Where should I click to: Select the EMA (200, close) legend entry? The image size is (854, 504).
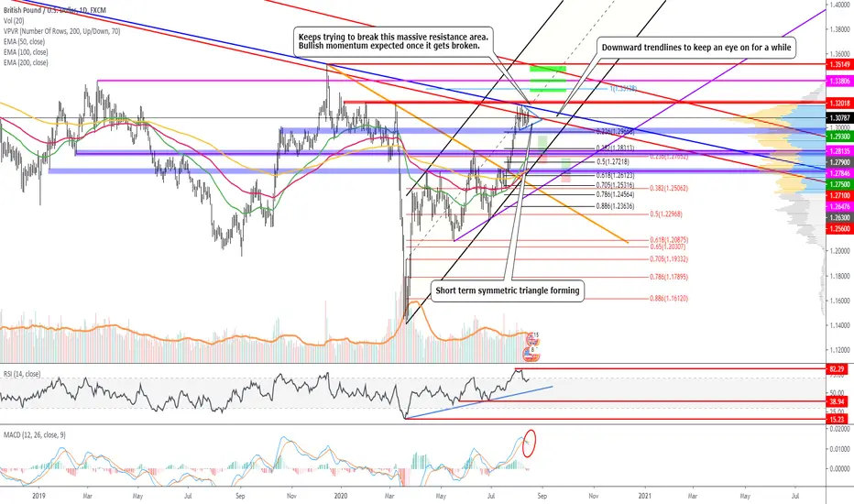point(26,62)
